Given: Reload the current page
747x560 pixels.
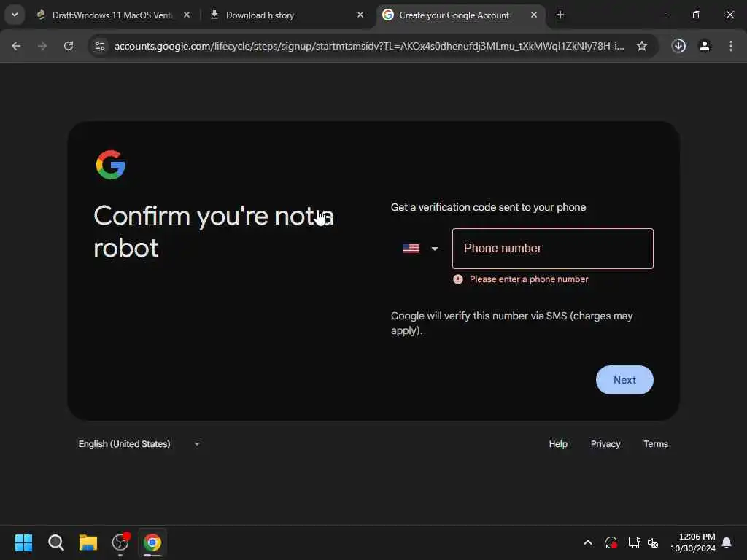Looking at the screenshot, I should [x=69, y=46].
